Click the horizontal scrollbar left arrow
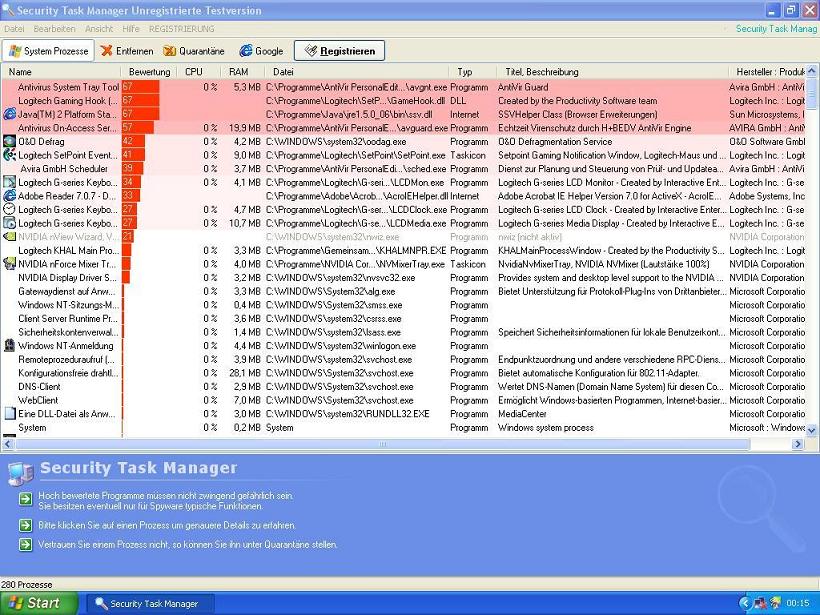 (8, 444)
